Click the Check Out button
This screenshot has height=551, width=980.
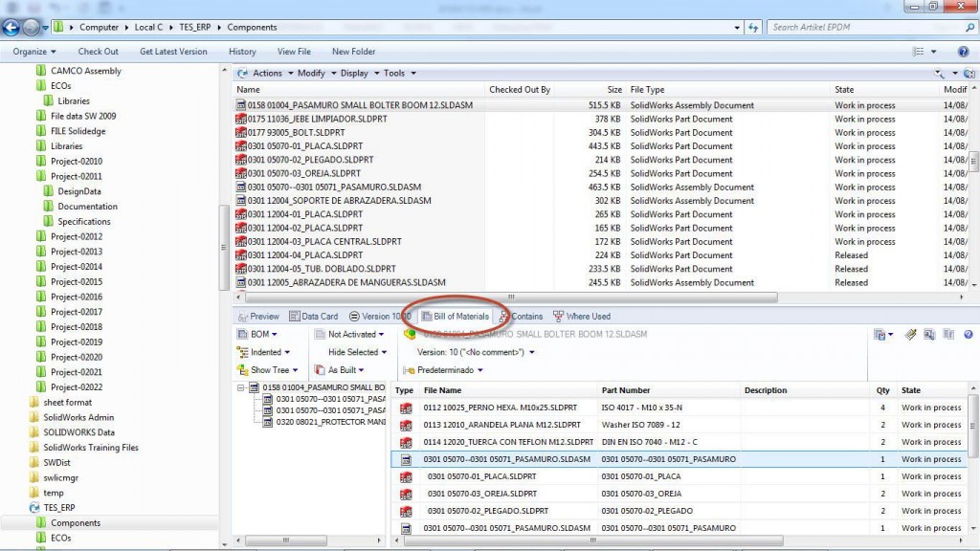(99, 52)
